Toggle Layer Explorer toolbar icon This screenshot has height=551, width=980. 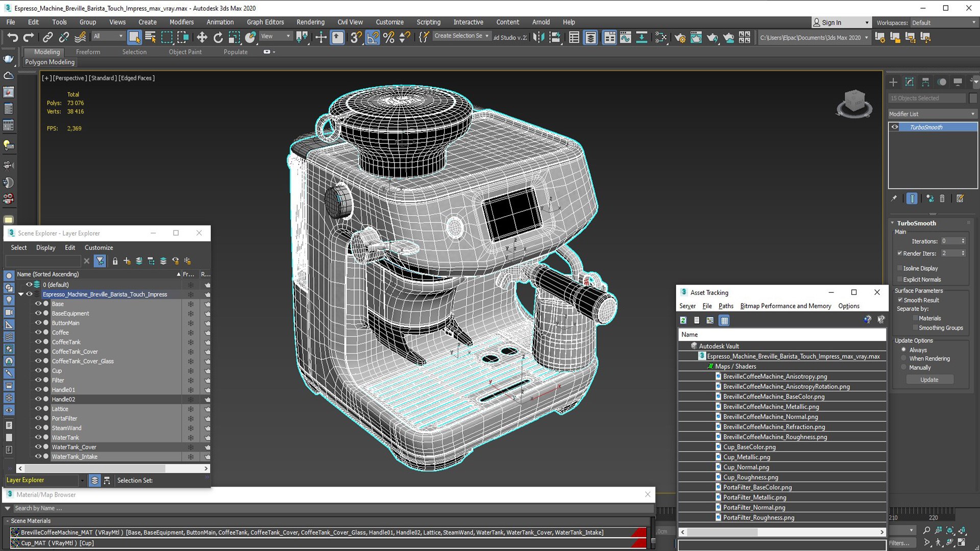(x=591, y=37)
